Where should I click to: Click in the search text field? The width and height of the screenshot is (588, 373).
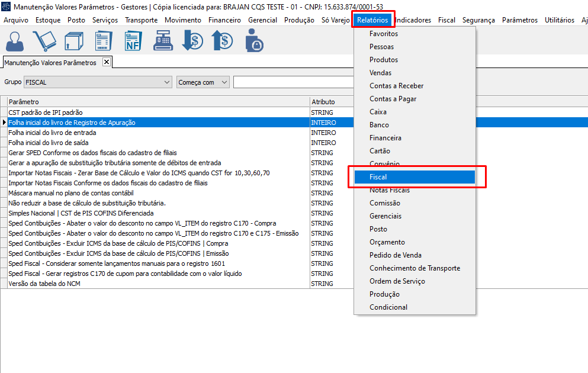(x=293, y=82)
